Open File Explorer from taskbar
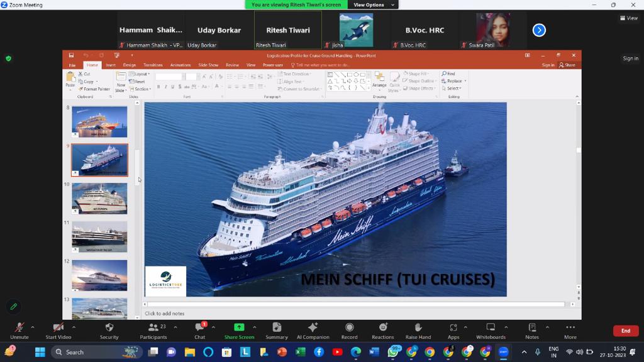This screenshot has width=644, height=362. pyautogui.click(x=190, y=352)
